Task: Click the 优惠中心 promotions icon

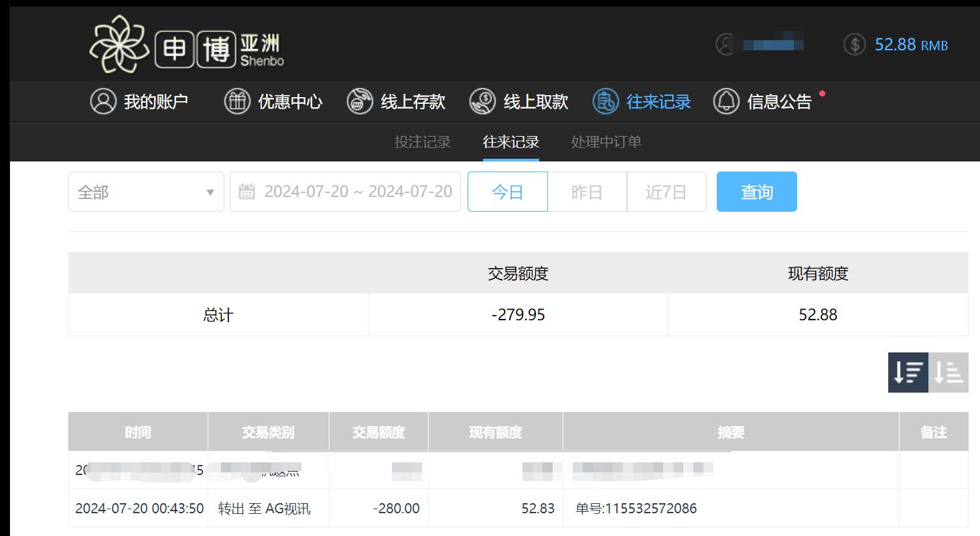Action: coord(236,101)
